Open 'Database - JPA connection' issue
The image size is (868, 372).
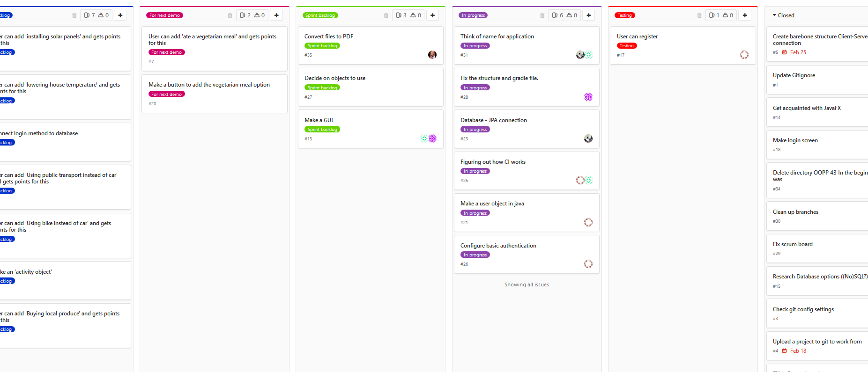(x=493, y=120)
